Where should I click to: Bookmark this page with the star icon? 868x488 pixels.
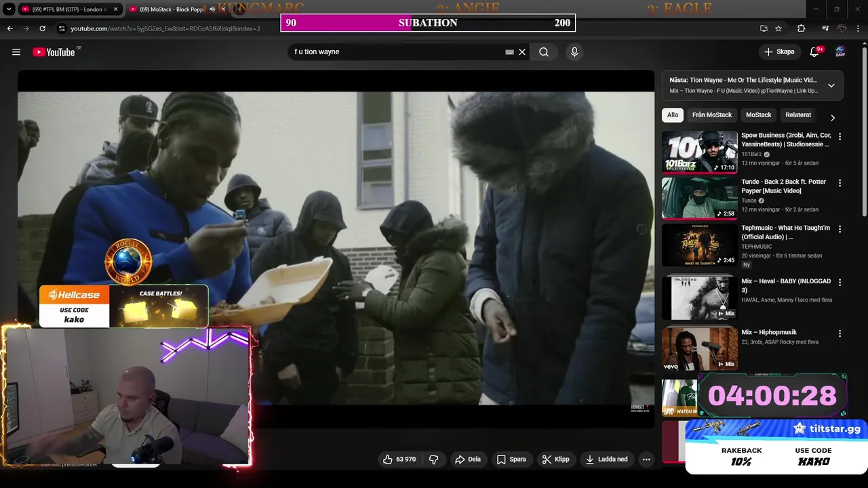point(778,28)
